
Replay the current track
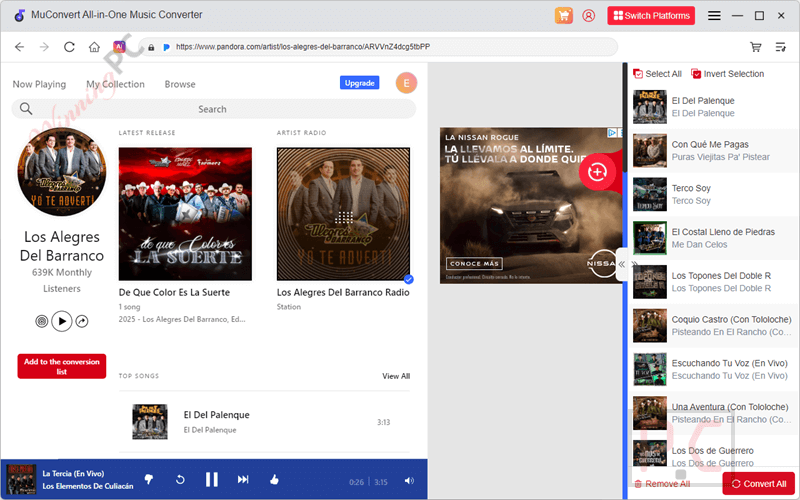tap(180, 480)
